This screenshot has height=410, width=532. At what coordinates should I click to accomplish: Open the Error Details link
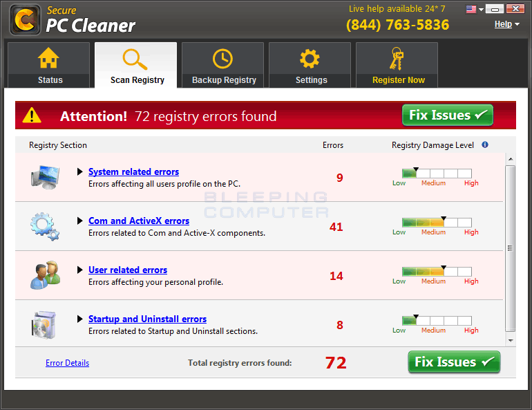[67, 363]
